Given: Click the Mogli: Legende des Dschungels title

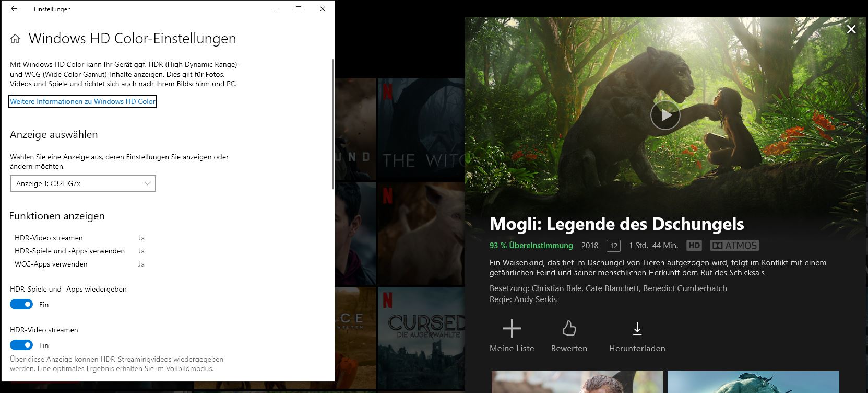Looking at the screenshot, I should pyautogui.click(x=616, y=224).
